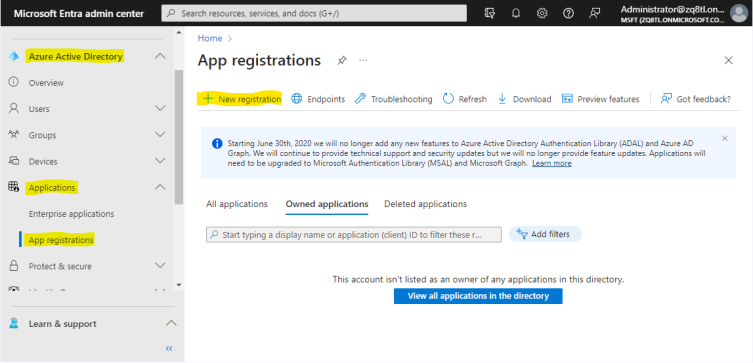Open the more options ellipsis beside the title
Image resolution: width=753 pixels, height=363 pixels.
point(363,60)
